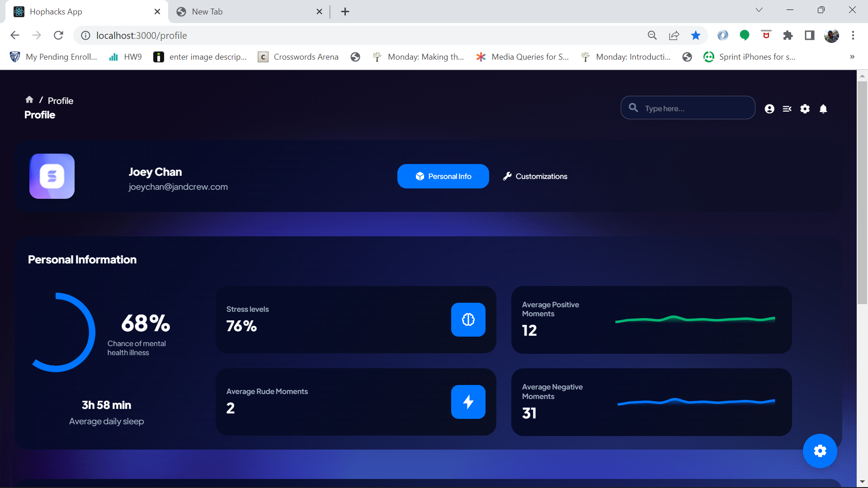Screen dimensions: 868x488
Task: Open the header settings gear icon
Action: (805, 109)
